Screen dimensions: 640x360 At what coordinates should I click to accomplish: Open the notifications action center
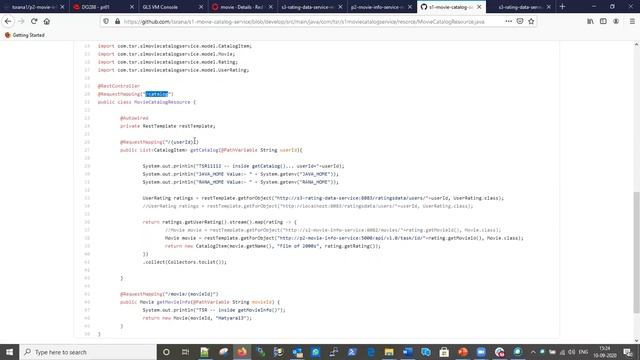point(628,352)
